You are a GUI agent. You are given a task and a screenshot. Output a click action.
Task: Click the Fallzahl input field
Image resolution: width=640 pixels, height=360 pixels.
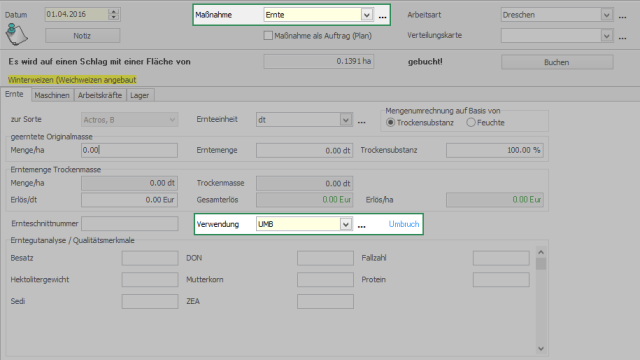tap(501, 258)
